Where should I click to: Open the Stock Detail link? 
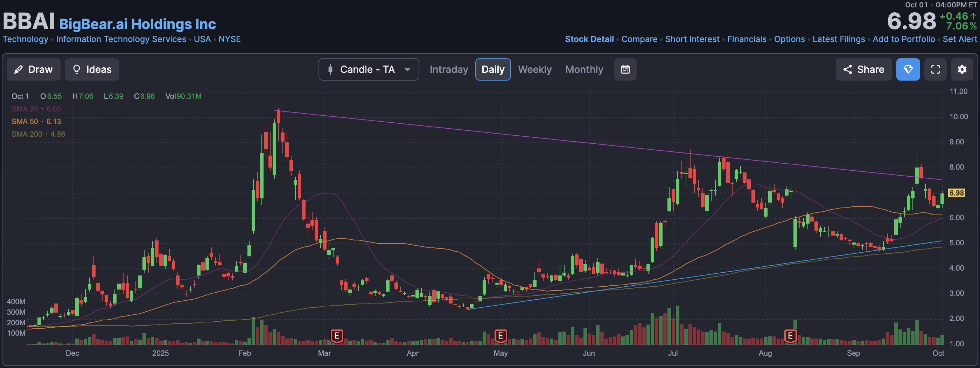pyautogui.click(x=589, y=39)
